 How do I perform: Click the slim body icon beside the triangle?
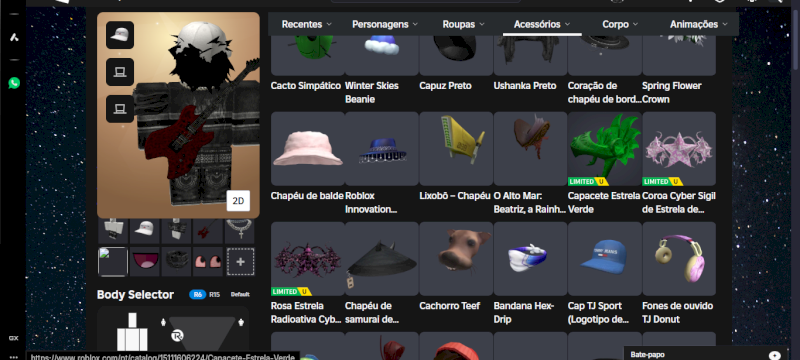pos(163,322)
